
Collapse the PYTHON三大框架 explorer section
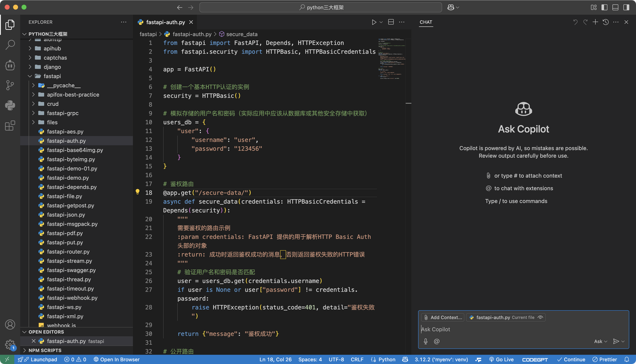pyautogui.click(x=77, y=34)
